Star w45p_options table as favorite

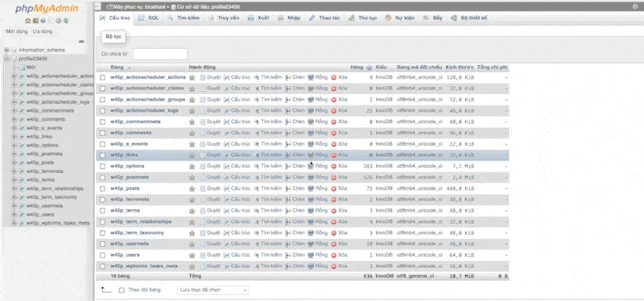click(192, 166)
